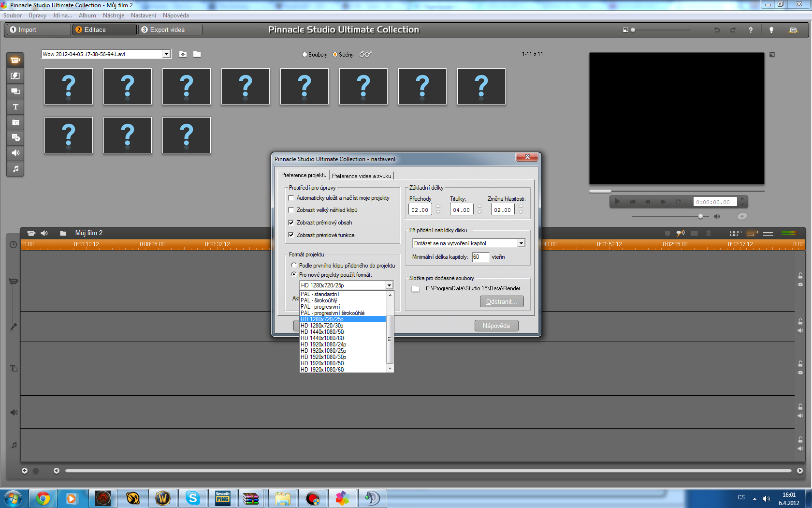Screen dimensions: 812x508
Task: Collapse the project format combo box
Action: point(389,285)
